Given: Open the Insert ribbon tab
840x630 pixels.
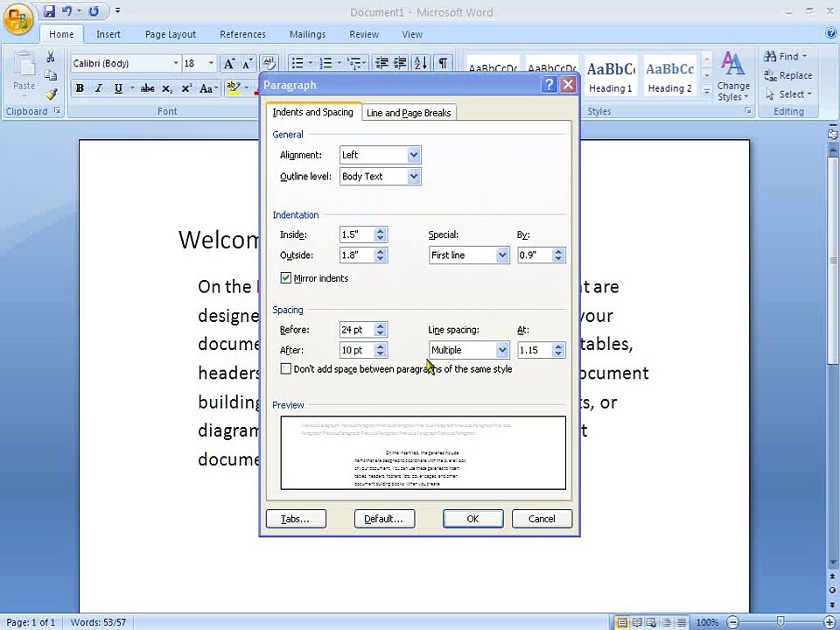Looking at the screenshot, I should [x=108, y=34].
